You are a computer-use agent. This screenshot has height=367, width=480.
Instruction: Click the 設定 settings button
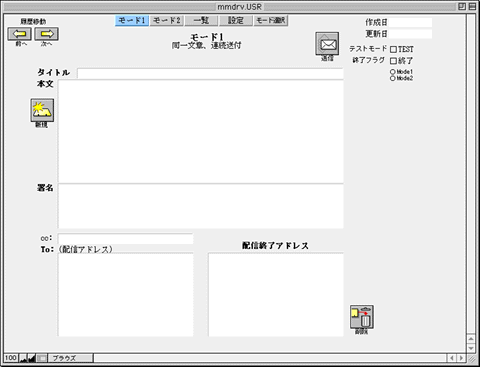pos(236,21)
